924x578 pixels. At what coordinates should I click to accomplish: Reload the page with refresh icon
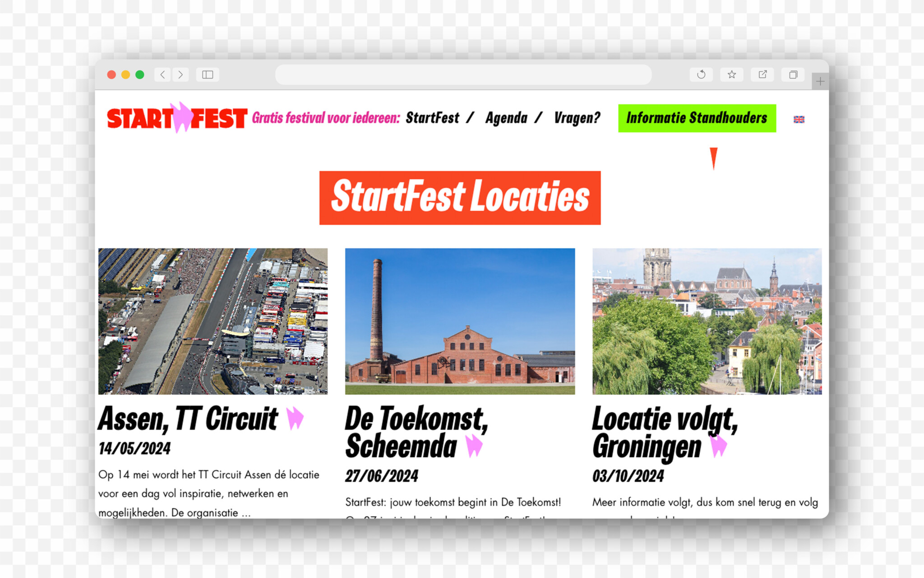[x=701, y=75]
